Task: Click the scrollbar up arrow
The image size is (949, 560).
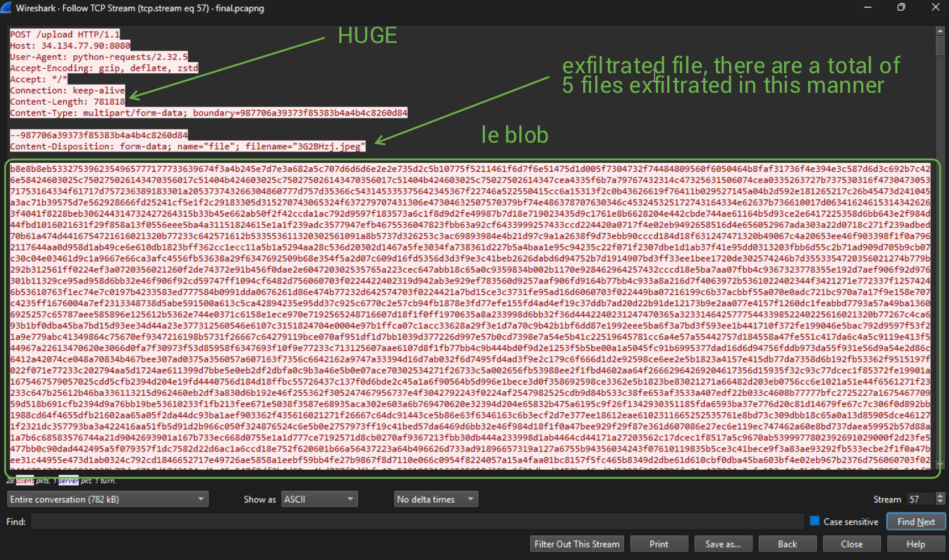Action: coord(940,30)
